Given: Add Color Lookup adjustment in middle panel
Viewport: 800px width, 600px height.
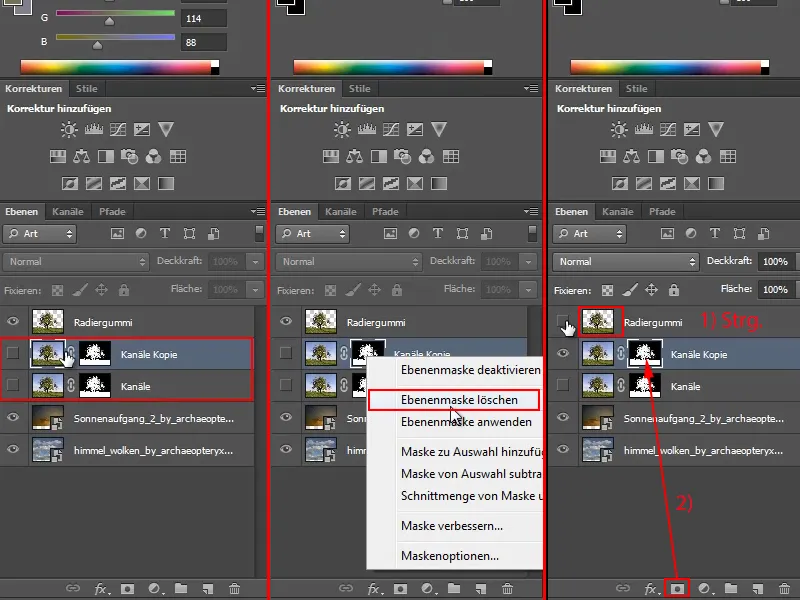Looking at the screenshot, I should point(451,156).
